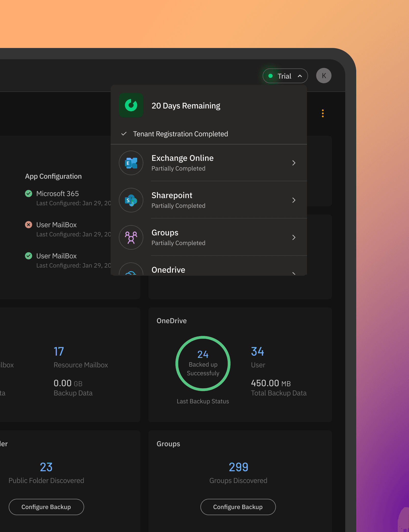
Task: Click the success icon beside Microsoft 365
Action: coord(29,194)
